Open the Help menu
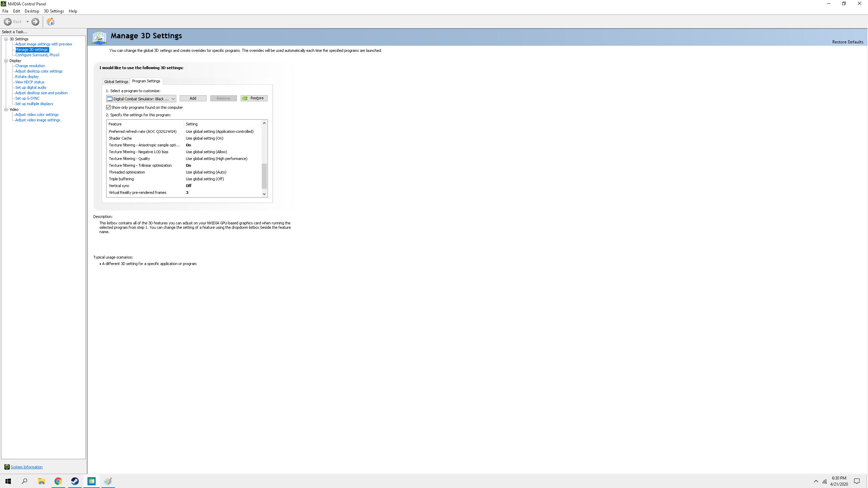Viewport: 868px width, 488px height. [73, 11]
